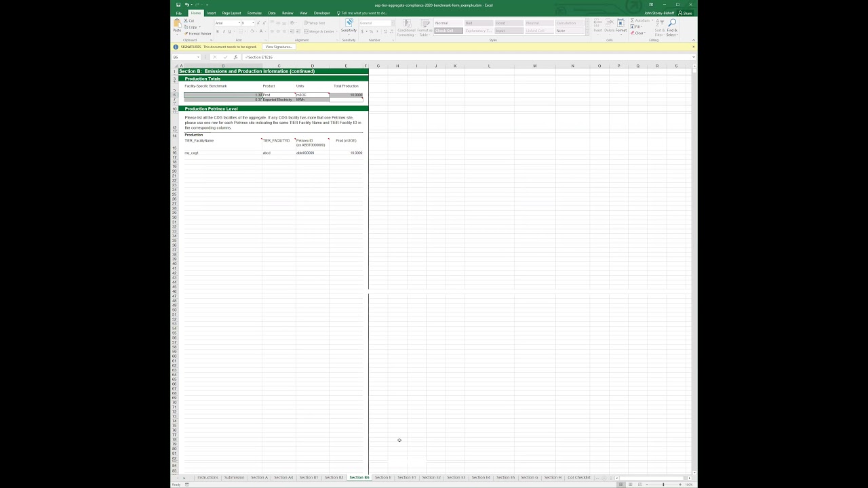Switch to the Insert ribbon tab
Screen dimensions: 868x488
coord(212,13)
